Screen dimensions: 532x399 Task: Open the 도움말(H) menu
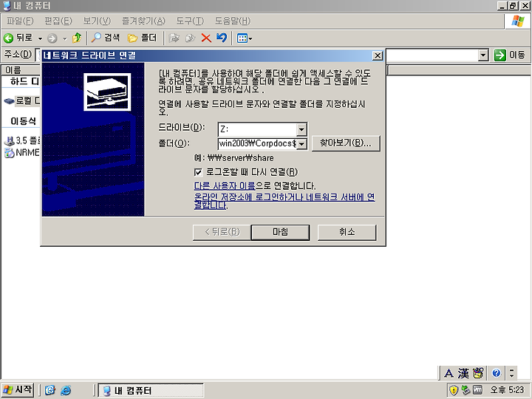coord(233,21)
